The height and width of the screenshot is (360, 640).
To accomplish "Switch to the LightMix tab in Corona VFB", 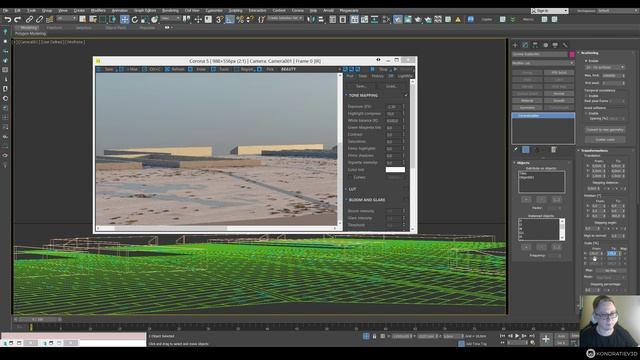I will pos(405,76).
